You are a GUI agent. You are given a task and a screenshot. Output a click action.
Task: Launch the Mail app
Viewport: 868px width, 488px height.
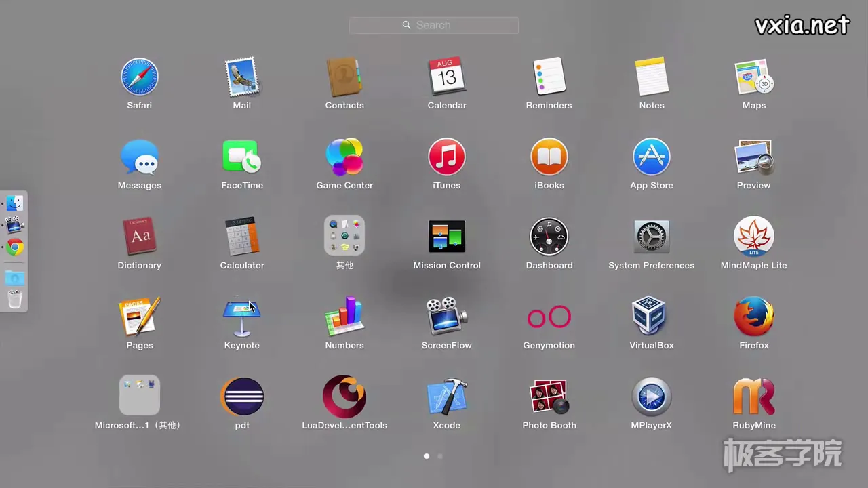(242, 77)
